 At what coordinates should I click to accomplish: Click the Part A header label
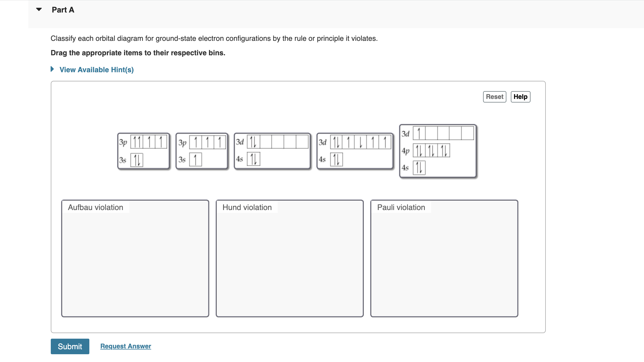(x=63, y=9)
